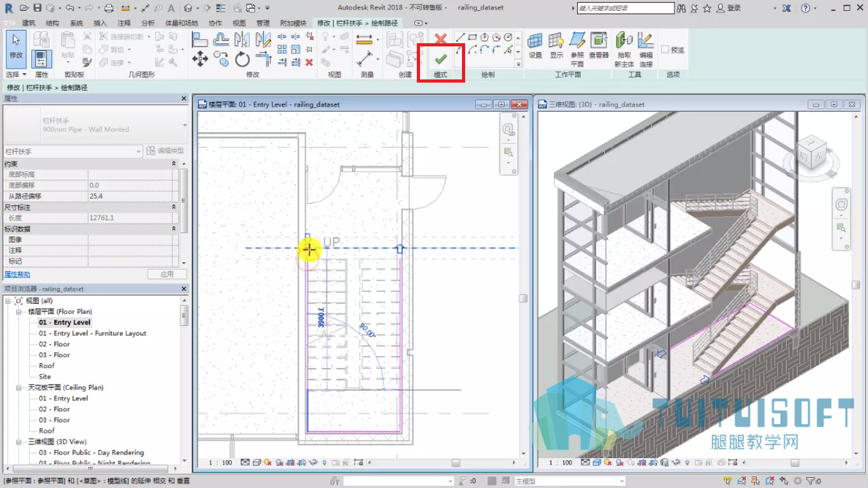Select the Copy tool in Modify panel

point(221,60)
